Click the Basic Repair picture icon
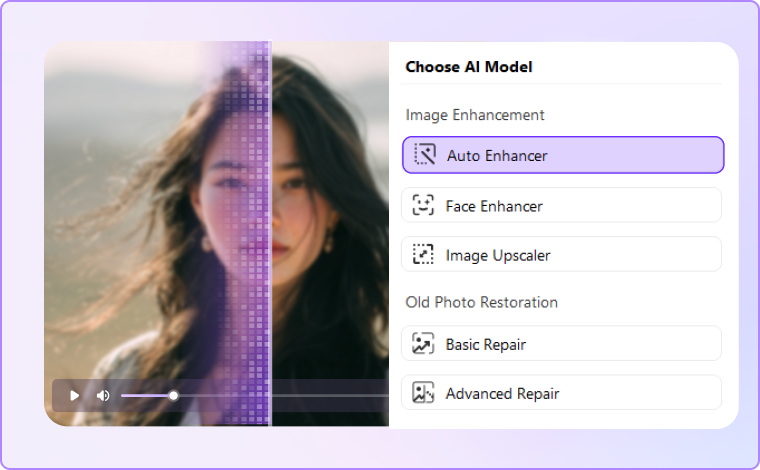The width and height of the screenshot is (760, 470). tap(423, 344)
